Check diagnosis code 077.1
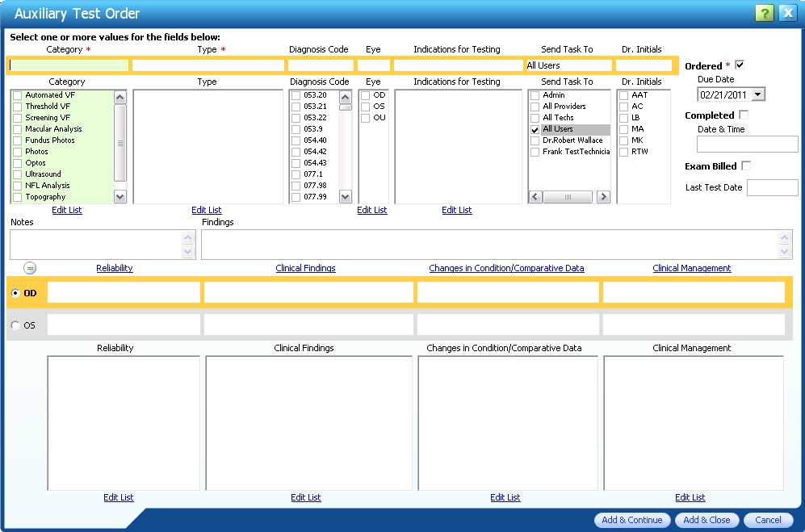Screen dimensions: 805x532 296,174
